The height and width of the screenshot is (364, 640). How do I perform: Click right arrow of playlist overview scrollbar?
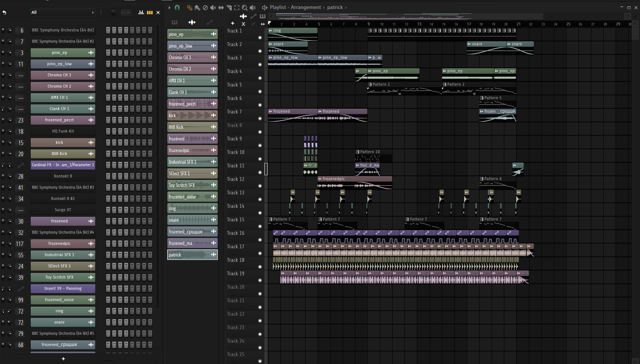[627, 16]
